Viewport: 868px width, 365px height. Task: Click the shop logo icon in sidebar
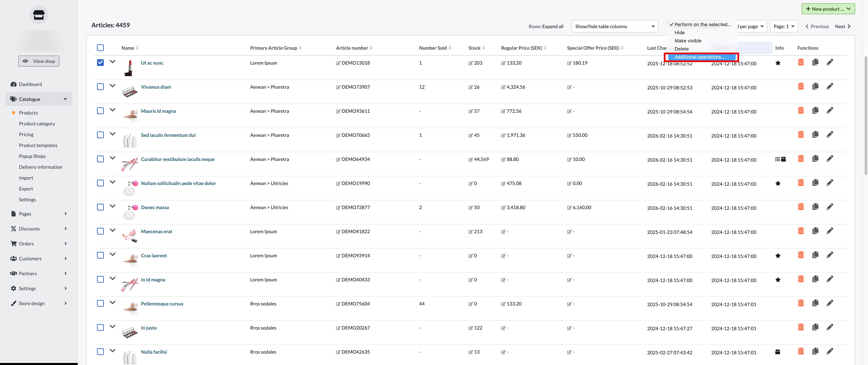point(39,15)
